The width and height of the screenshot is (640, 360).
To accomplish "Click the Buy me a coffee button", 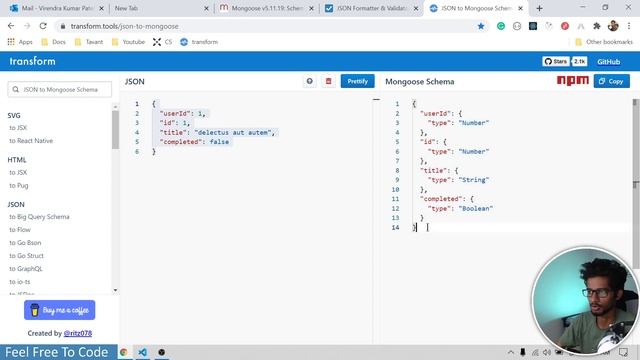I will point(60,310).
